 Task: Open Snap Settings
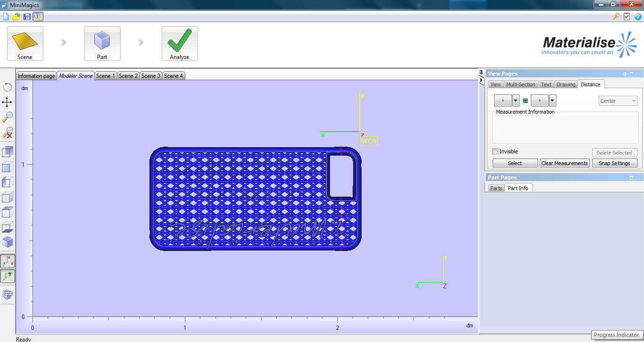615,163
